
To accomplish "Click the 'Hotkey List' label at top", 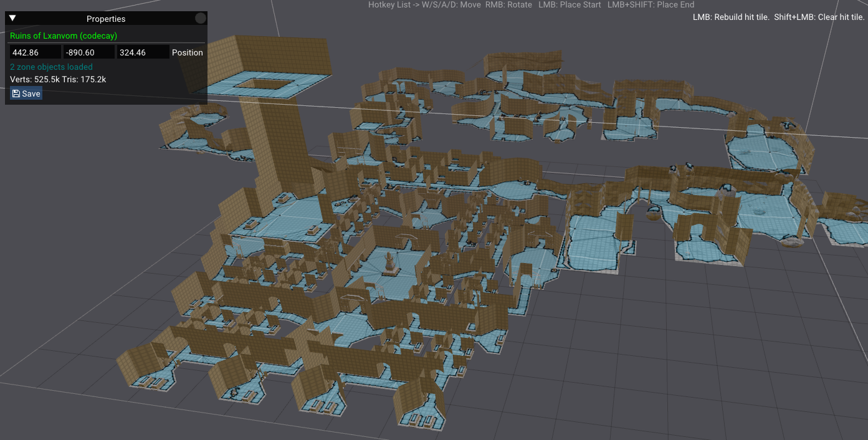I will coord(389,5).
